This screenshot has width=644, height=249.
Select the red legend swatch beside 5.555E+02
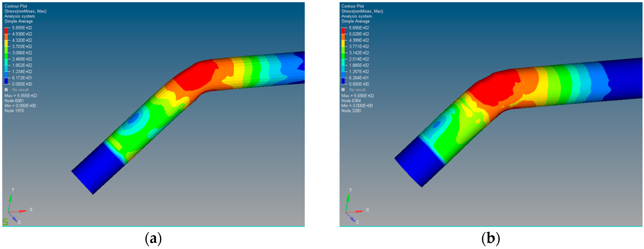coord(6,31)
